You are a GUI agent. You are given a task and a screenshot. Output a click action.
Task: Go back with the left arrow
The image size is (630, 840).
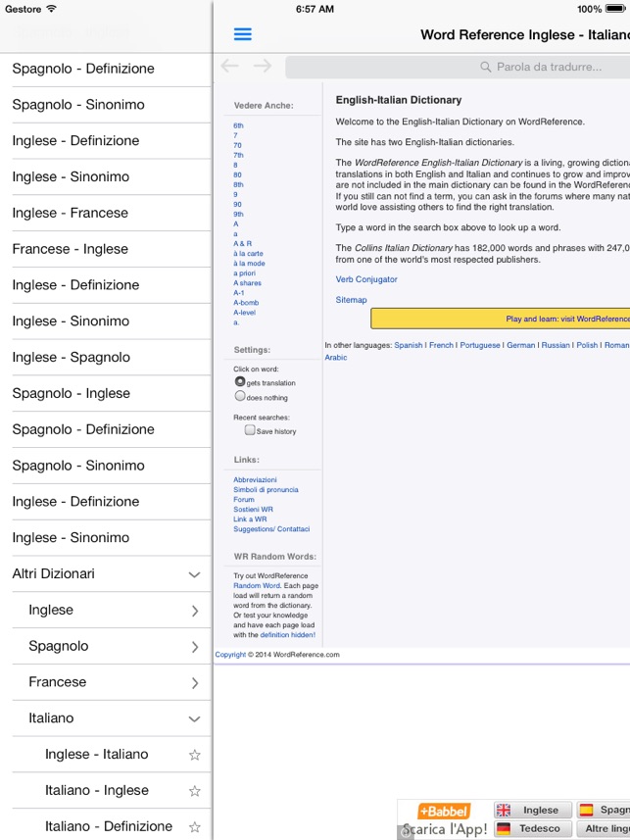[x=230, y=66]
